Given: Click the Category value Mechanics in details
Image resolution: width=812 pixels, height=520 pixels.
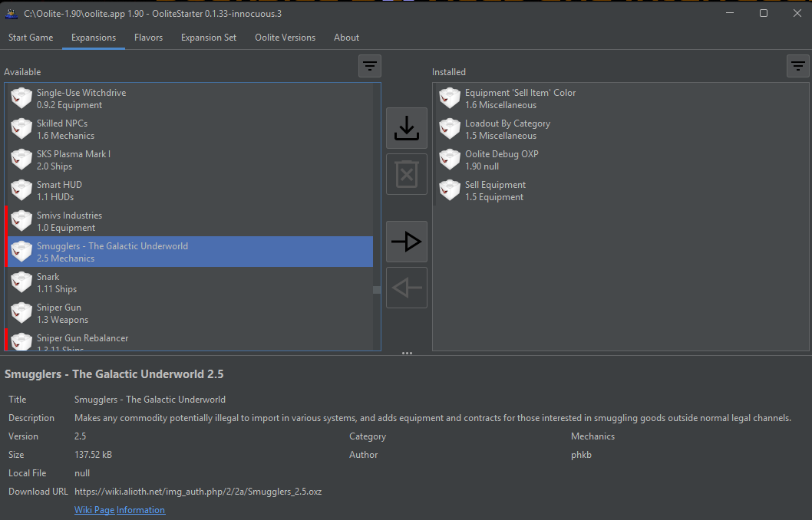Looking at the screenshot, I should point(592,436).
